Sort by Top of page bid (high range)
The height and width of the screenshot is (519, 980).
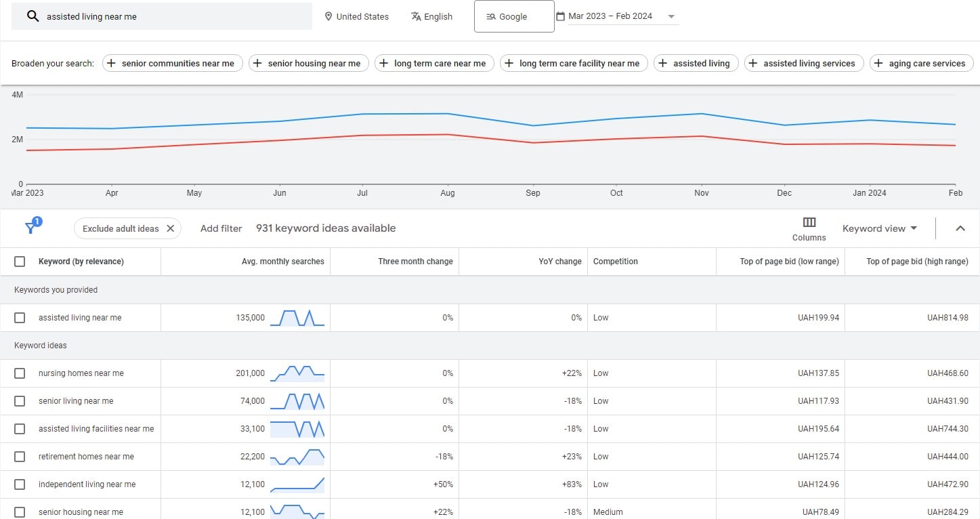click(917, 262)
